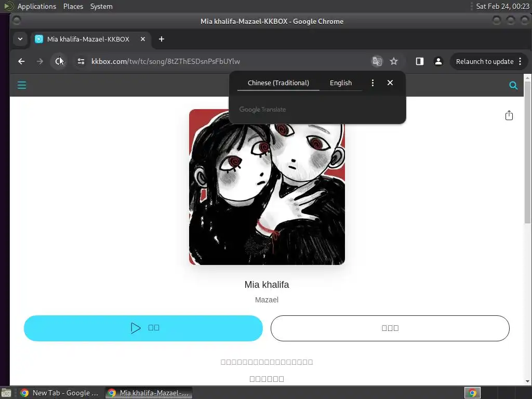Viewport: 532px width, 399px height.
Task: Click the address bar URL
Action: click(166, 61)
